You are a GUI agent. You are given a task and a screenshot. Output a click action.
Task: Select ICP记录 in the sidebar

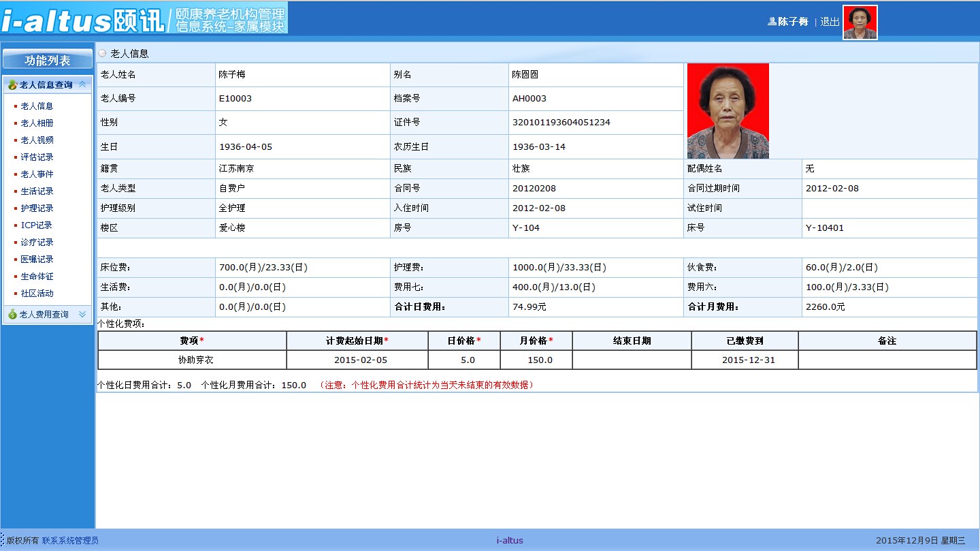coord(36,225)
